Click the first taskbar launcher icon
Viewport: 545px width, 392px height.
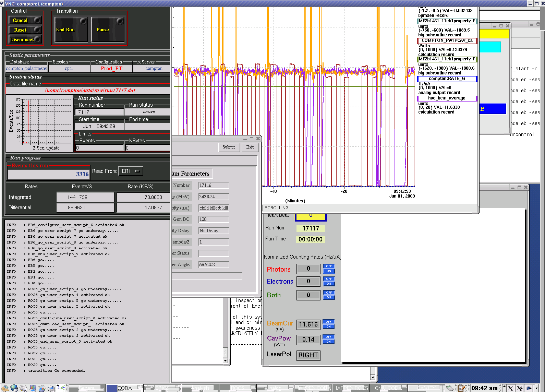click(5, 388)
